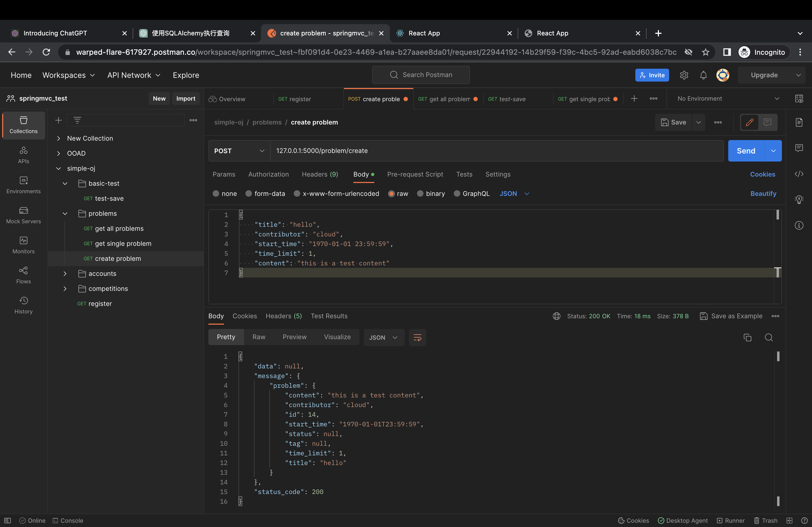Screen dimensions: 812x527
Task: Click the blue Send button
Action: pos(746,151)
